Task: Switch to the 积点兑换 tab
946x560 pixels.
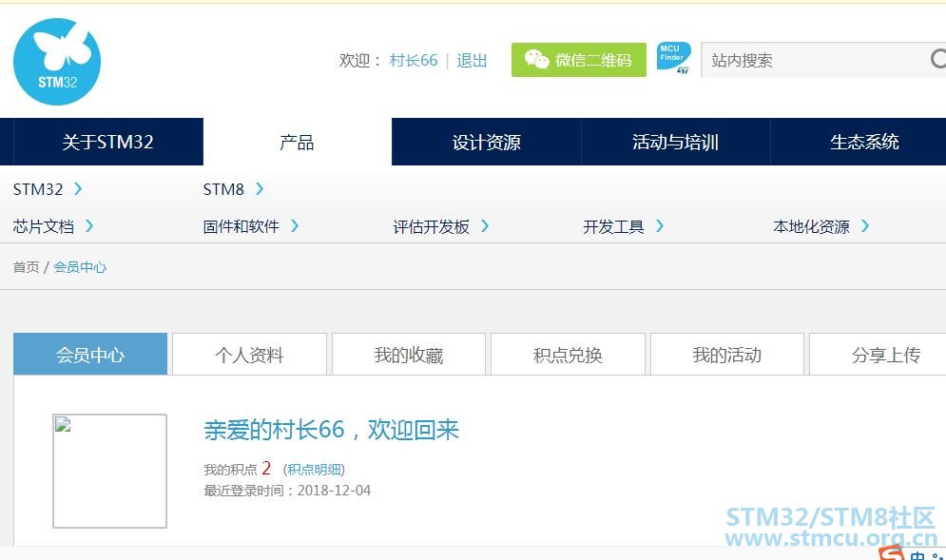Action: 568,355
